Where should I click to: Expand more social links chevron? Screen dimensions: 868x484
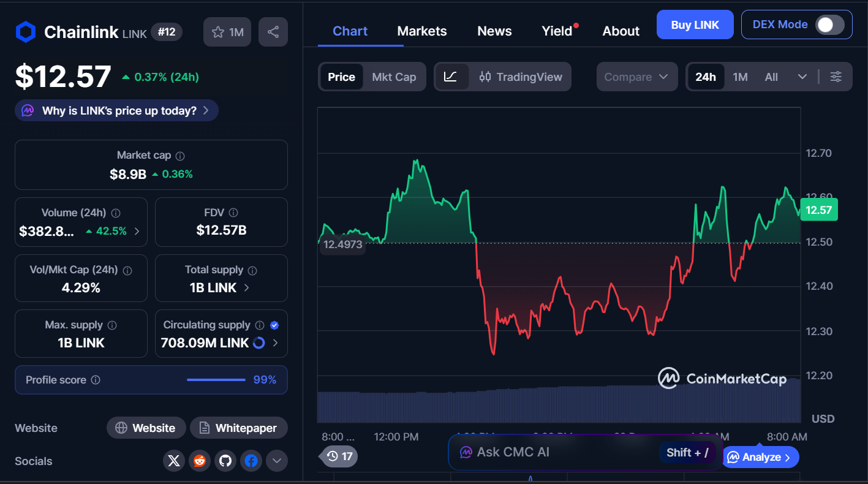[276, 461]
